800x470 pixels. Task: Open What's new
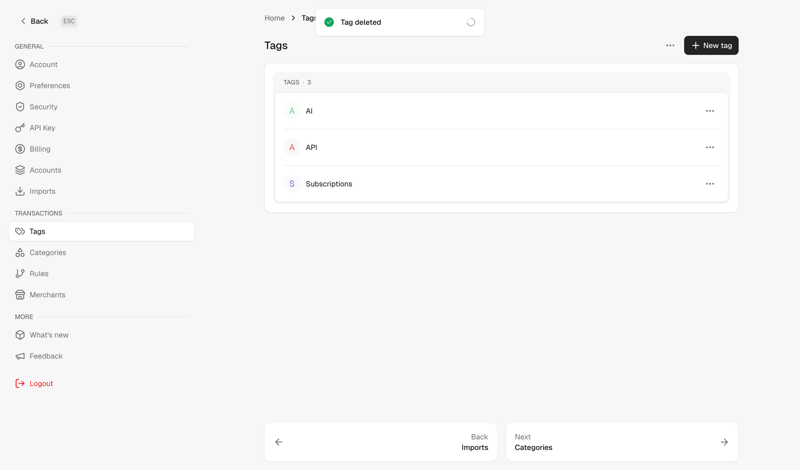[102, 335]
